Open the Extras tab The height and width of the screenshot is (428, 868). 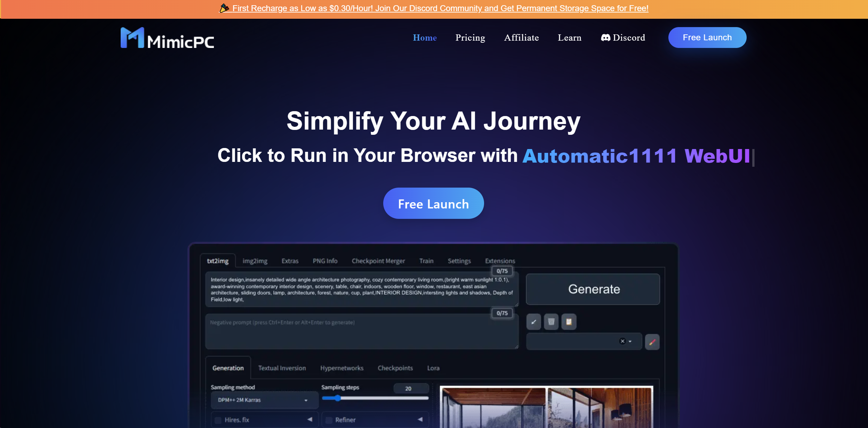coord(290,260)
